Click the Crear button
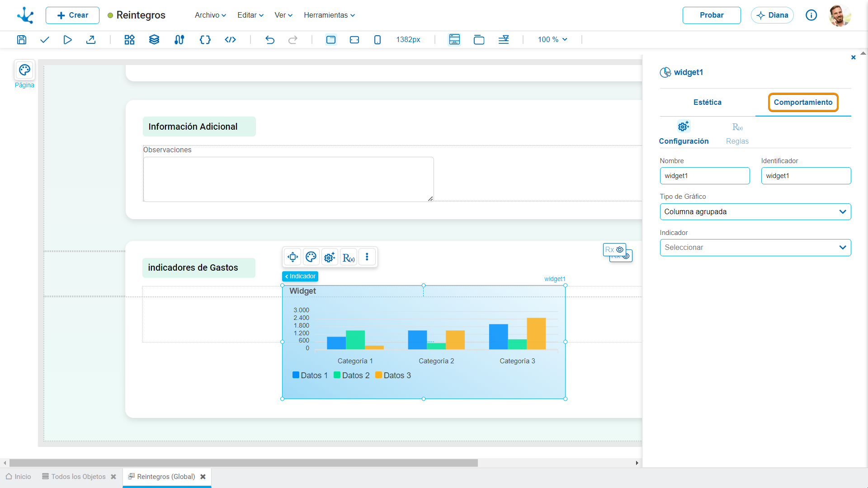 (72, 15)
